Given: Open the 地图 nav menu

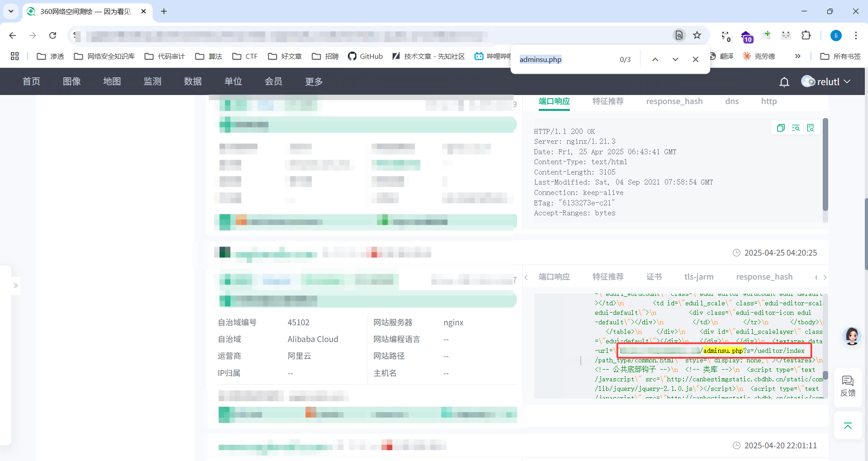Looking at the screenshot, I should [112, 81].
